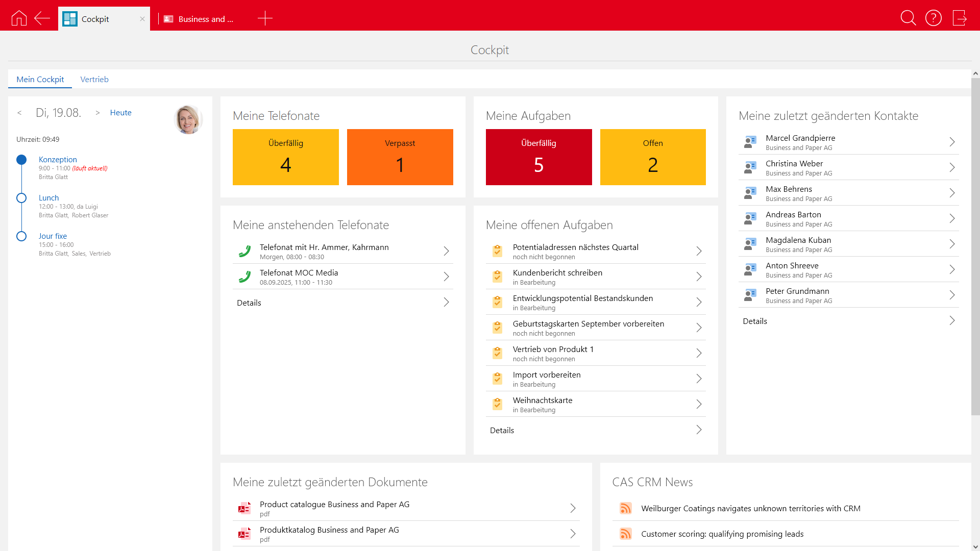Viewport: 980px width, 551px height.
Task: Switch to the Vertrieb tab
Action: 94,79
